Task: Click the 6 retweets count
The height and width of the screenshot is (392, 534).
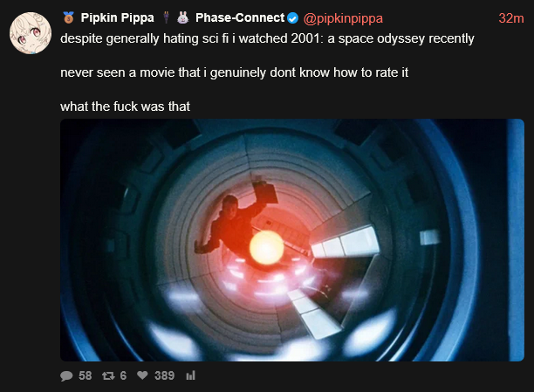Action: [x=123, y=375]
